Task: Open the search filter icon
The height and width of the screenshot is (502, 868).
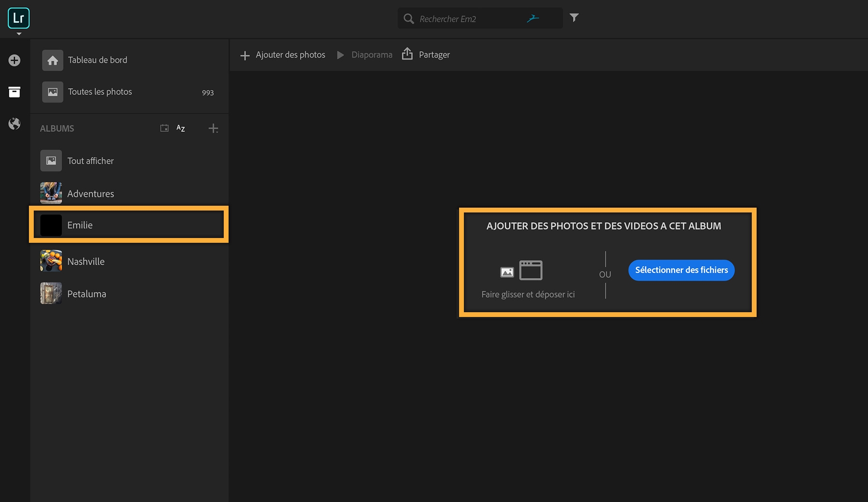Action: click(x=574, y=17)
